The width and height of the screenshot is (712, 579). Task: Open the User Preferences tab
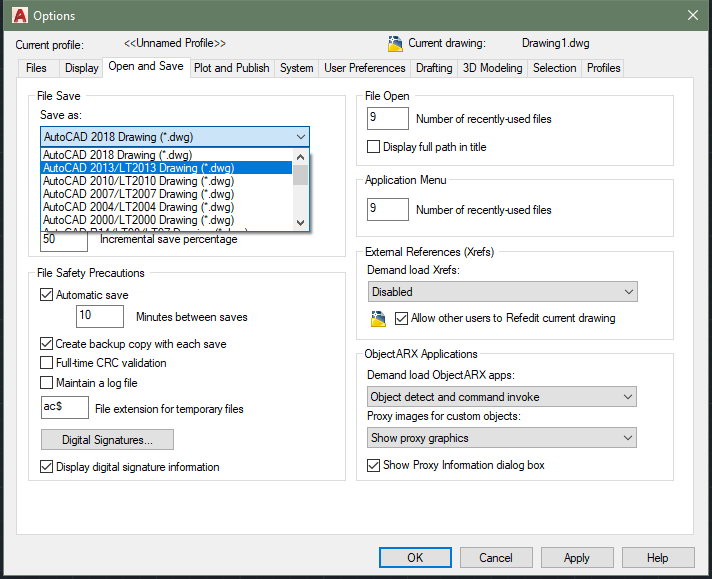tap(365, 68)
